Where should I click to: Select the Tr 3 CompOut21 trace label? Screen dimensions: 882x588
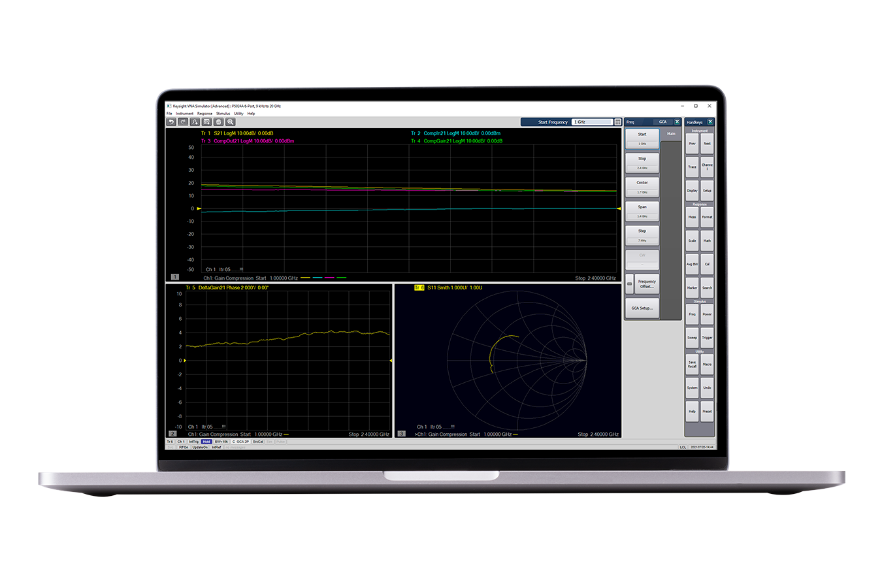point(247,141)
